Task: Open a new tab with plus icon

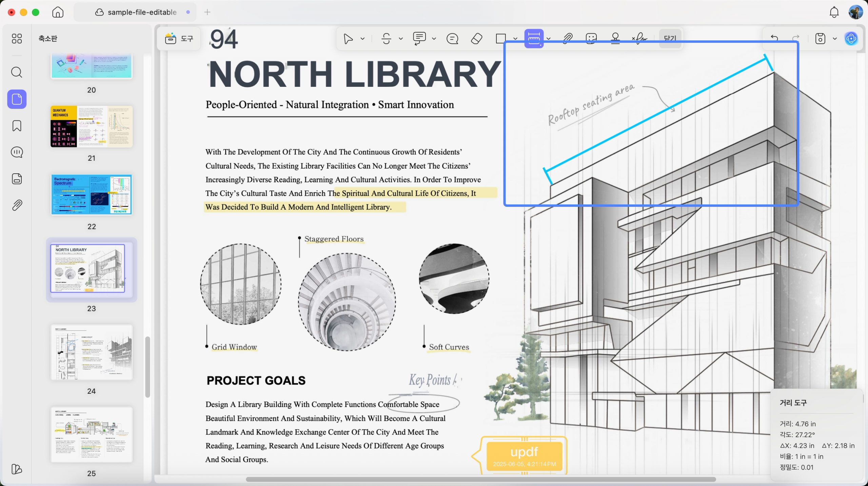Action: tap(208, 12)
